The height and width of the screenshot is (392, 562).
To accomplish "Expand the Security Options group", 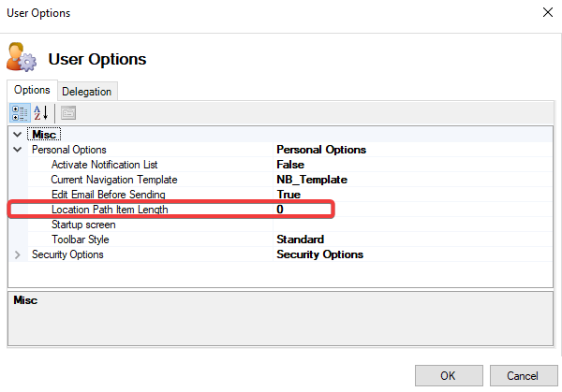I will 17,254.
